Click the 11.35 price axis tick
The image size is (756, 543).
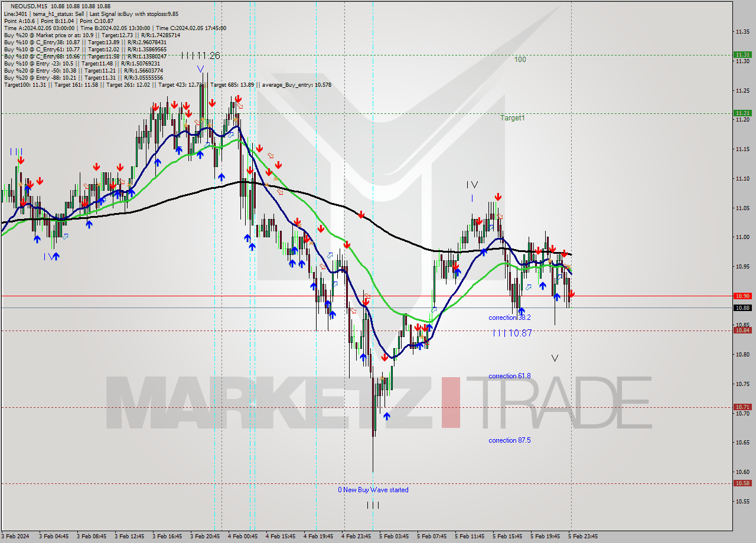coord(742,31)
